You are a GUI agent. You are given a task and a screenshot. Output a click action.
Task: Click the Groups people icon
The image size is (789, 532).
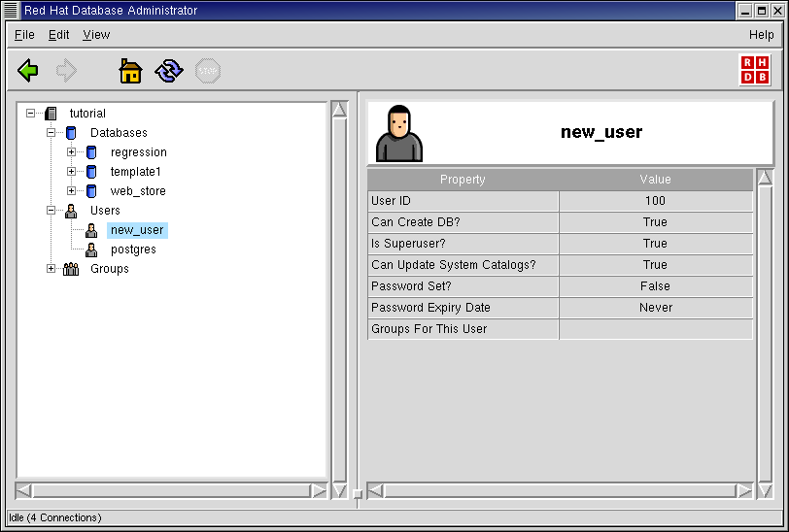(71, 269)
